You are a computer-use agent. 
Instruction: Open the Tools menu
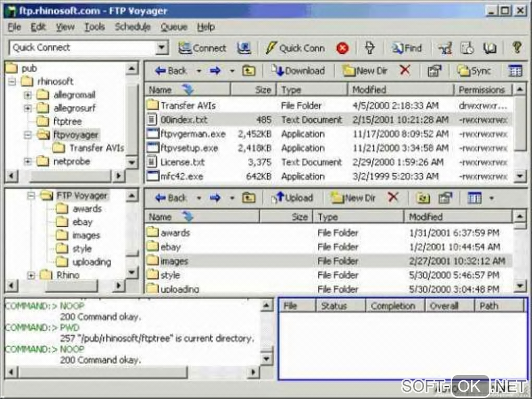coord(94,27)
